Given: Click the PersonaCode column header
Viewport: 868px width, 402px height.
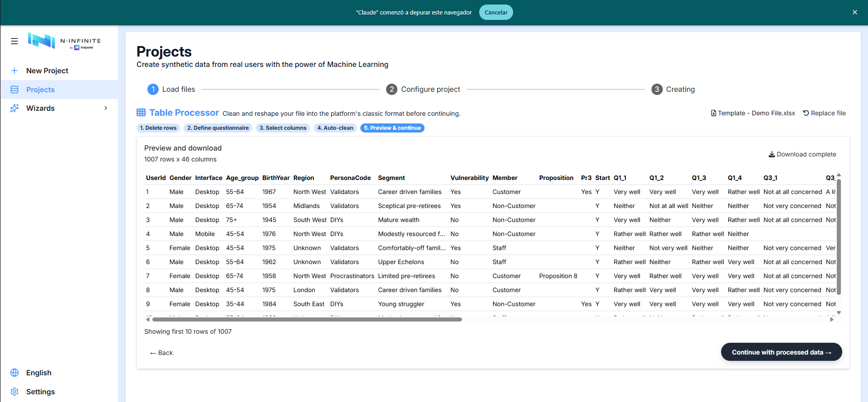Looking at the screenshot, I should pos(350,178).
